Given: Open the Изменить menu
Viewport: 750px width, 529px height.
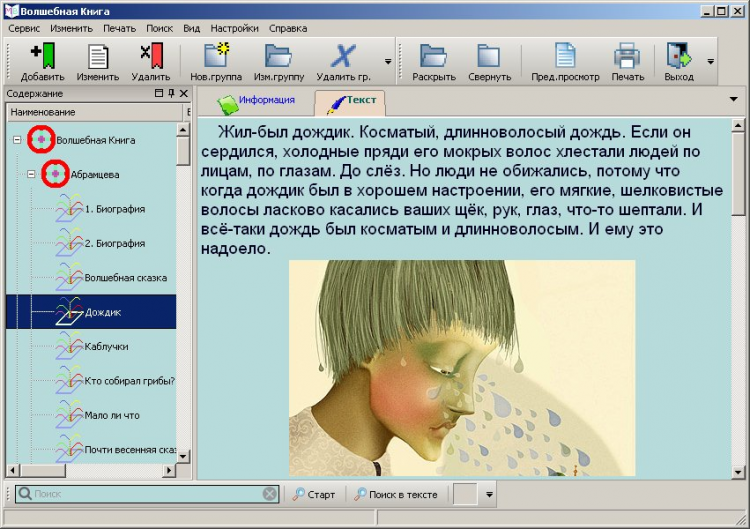Looking at the screenshot, I should coord(71,28).
